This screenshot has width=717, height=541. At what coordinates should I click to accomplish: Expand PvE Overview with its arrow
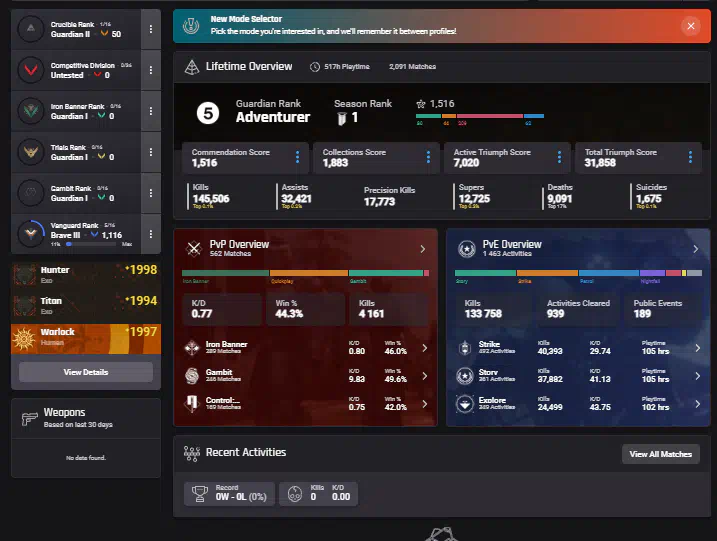coord(696,249)
